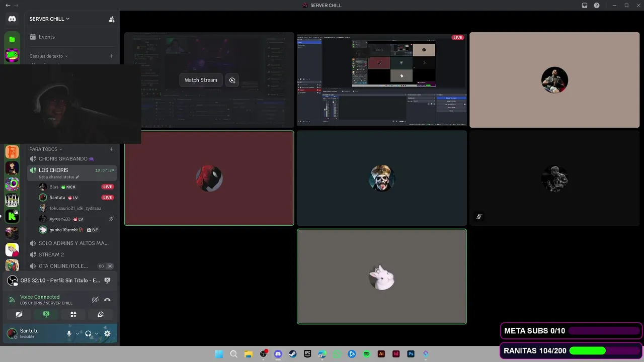
Task: Join CHORIS GRABANDO voice channel
Action: [70, 159]
